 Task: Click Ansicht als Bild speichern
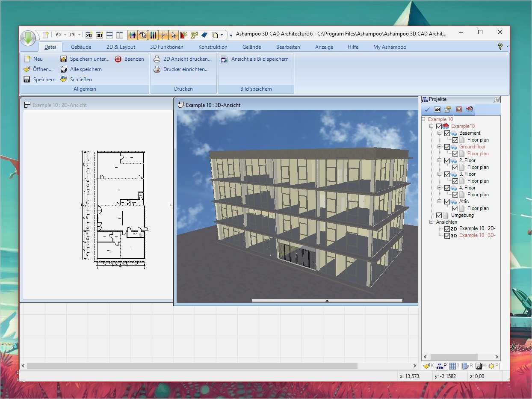(x=260, y=59)
